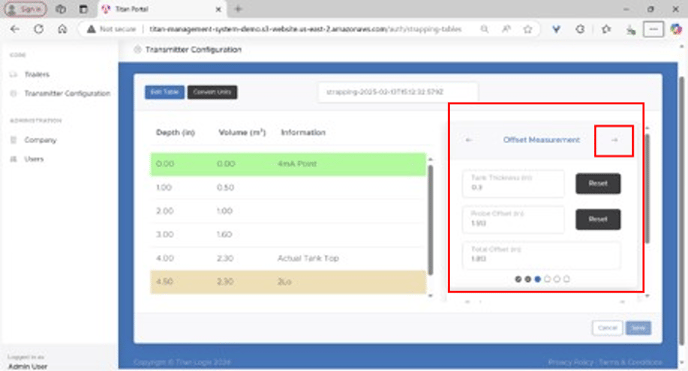
Task: Click the Depth (in) column header
Action: tap(175, 132)
